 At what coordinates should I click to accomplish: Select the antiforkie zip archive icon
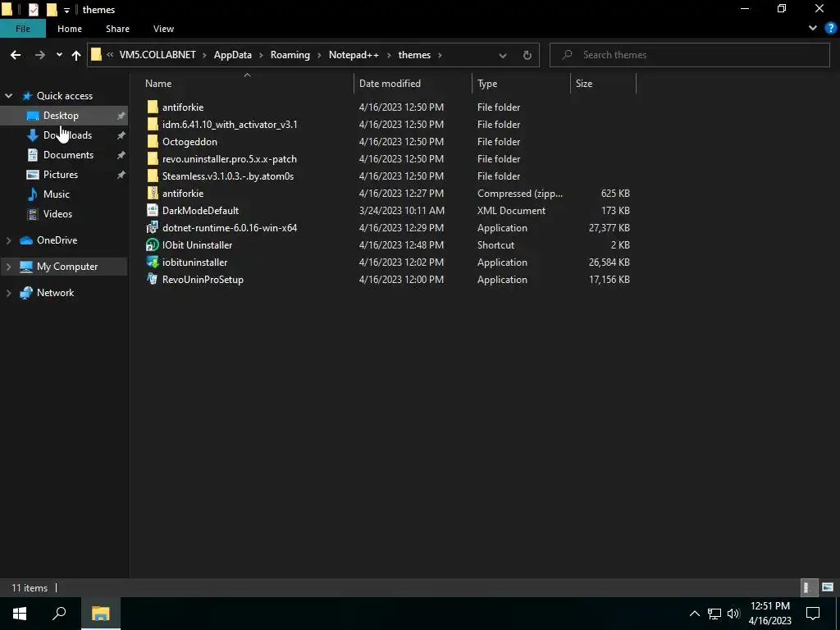153,193
